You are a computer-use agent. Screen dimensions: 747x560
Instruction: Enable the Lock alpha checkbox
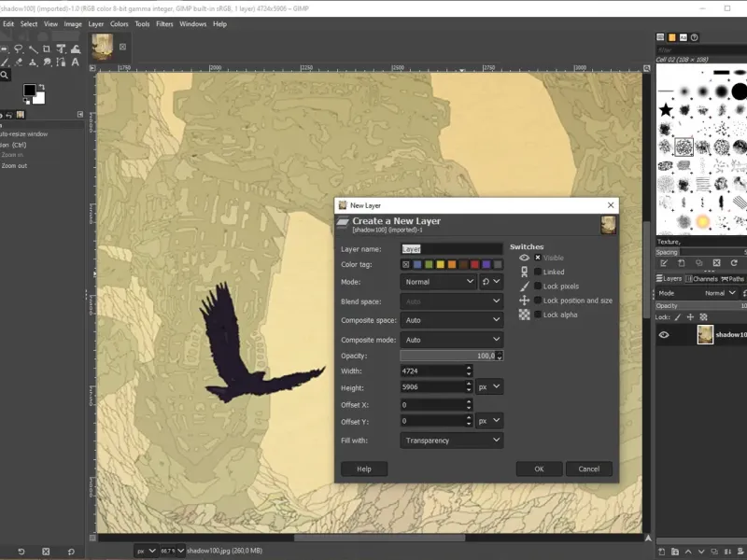tap(538, 315)
